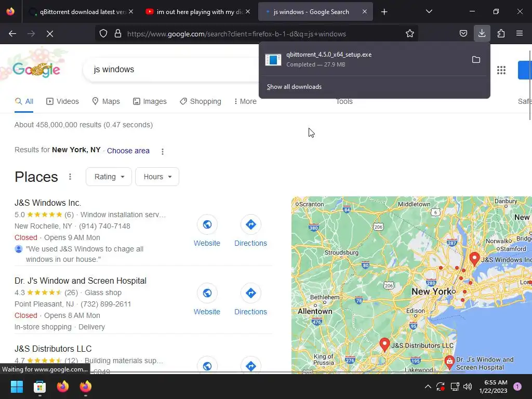The height and width of the screenshot is (399, 532).
Task: Switch to Maps results tab
Action: point(106,101)
